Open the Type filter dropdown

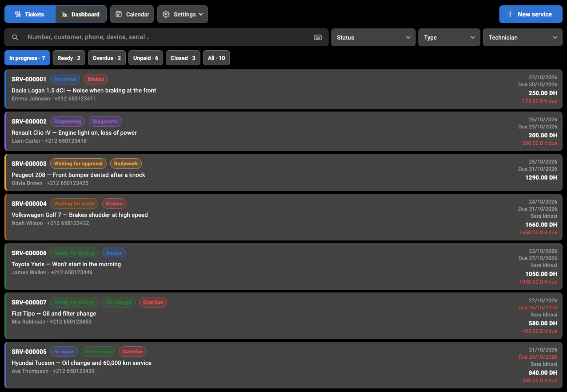(x=449, y=37)
